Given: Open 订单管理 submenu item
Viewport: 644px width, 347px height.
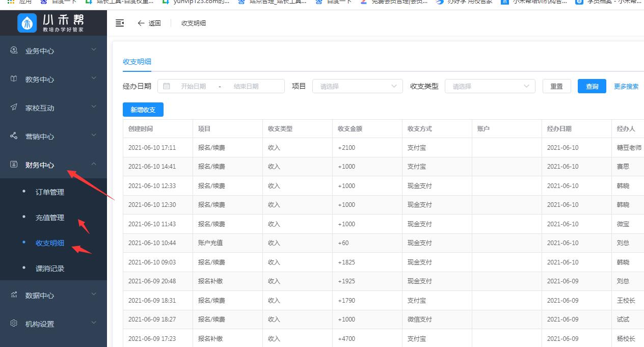Looking at the screenshot, I should coord(50,192).
